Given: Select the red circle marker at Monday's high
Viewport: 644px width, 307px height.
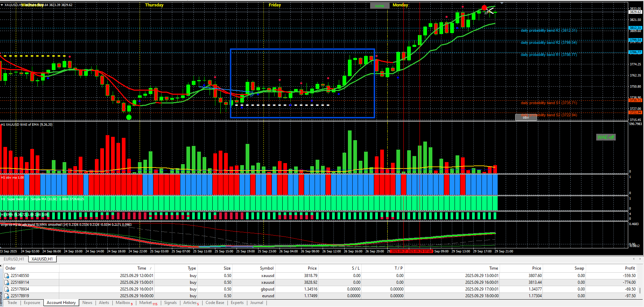Looking at the screenshot, I should coord(484,8).
